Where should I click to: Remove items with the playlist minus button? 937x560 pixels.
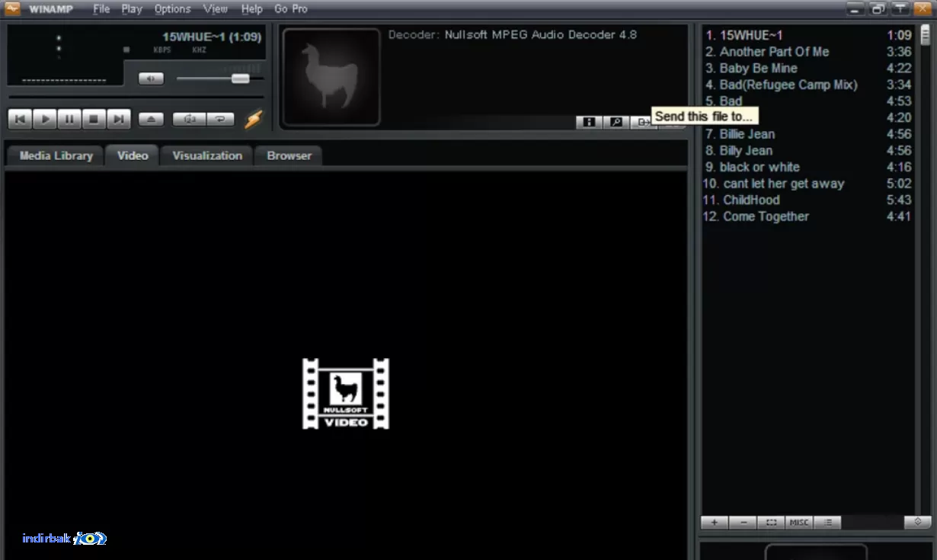click(743, 523)
